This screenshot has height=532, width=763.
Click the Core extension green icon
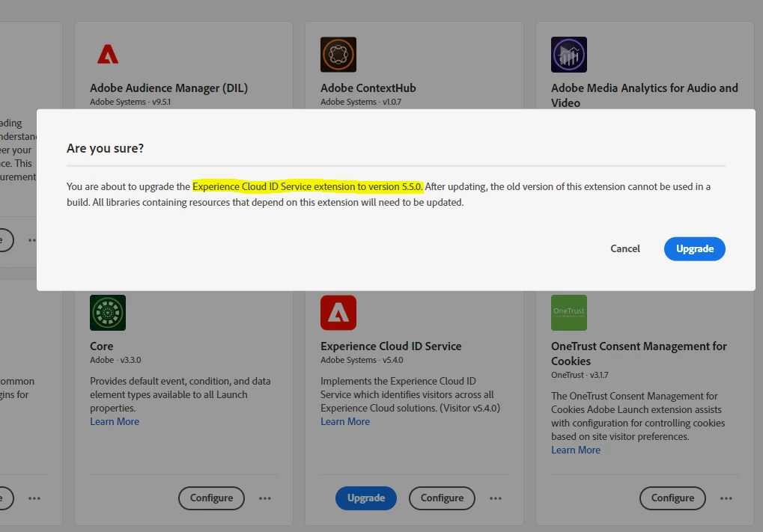[x=108, y=313]
